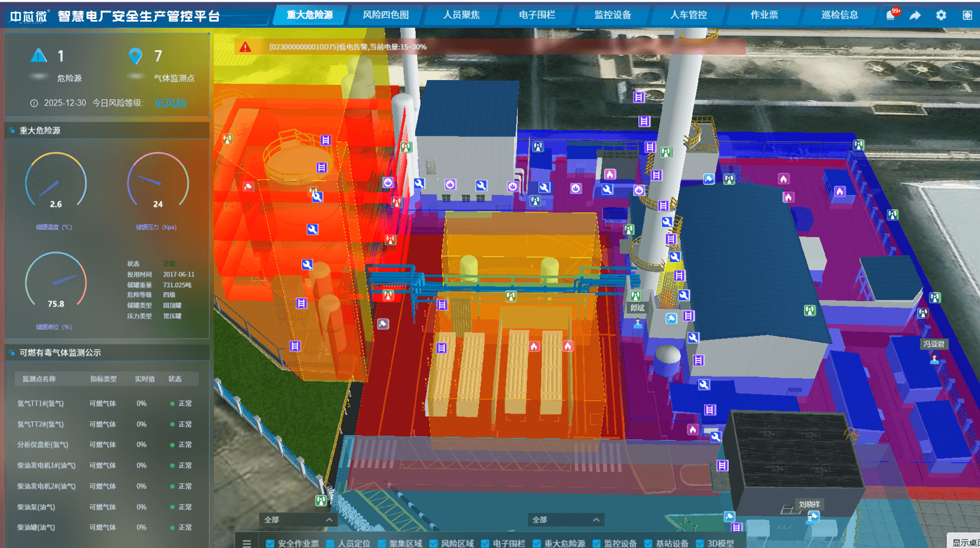Expand the right 全部 dropdown
This screenshot has width=980, height=548.
[x=565, y=520]
